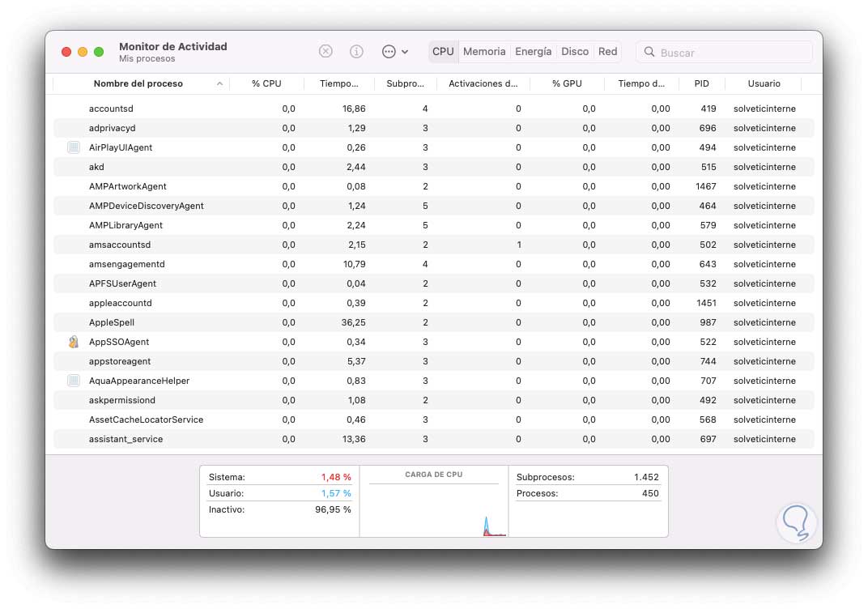Click the Procesos 450 value
The height and width of the screenshot is (609, 868).
(x=650, y=492)
